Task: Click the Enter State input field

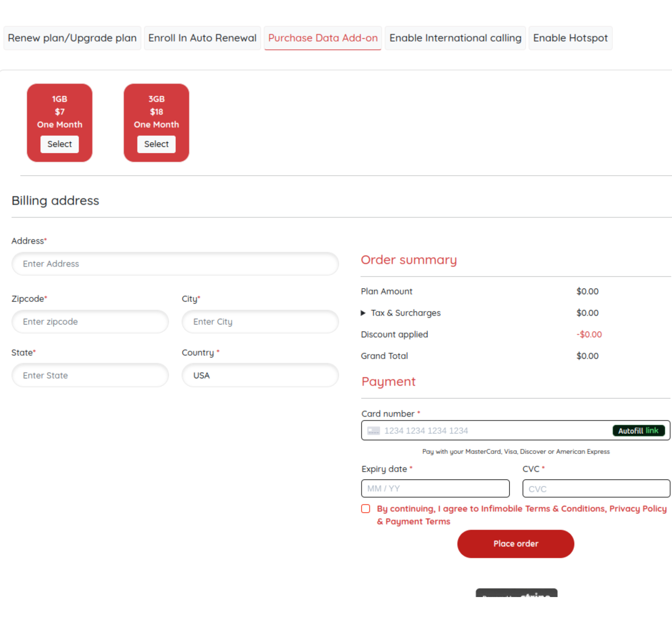Action: coord(90,375)
